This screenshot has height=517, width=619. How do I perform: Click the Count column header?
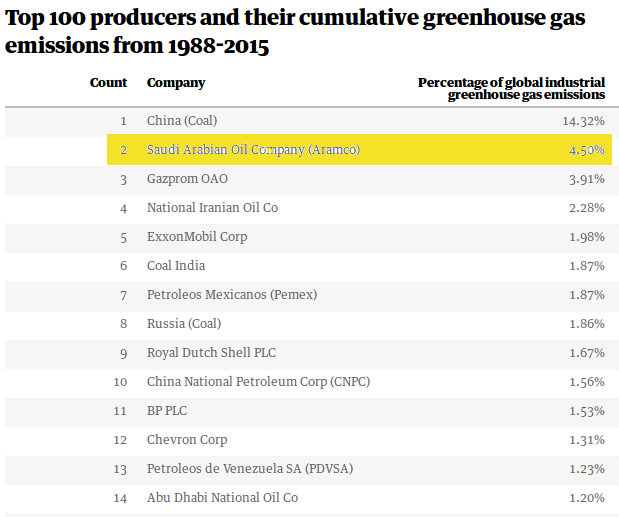108,83
